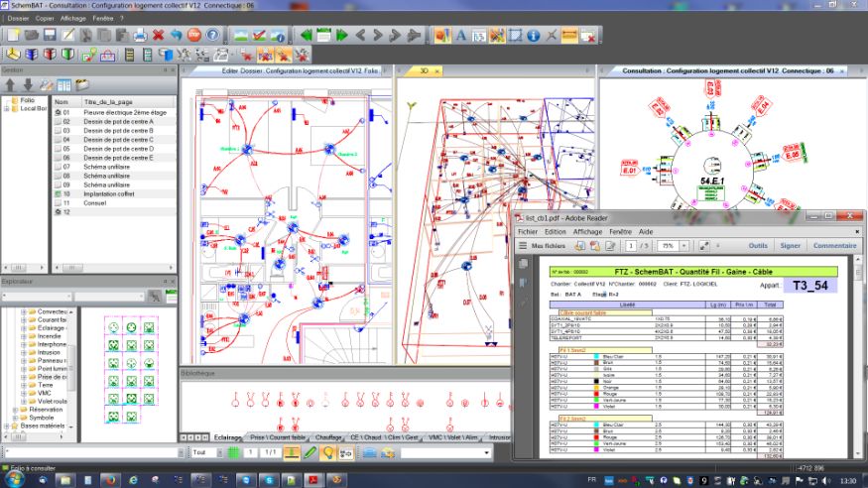The height and width of the screenshot is (488, 868).
Task: Expand the Terre folder in tree
Action: point(24,385)
